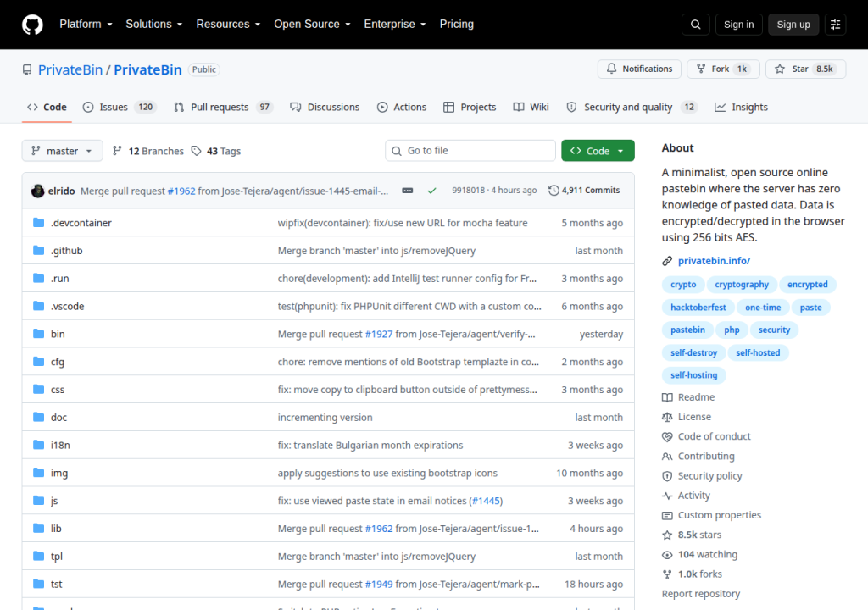The width and height of the screenshot is (868, 610).
Task: Click the scale icon beside License
Action: pyautogui.click(x=668, y=417)
